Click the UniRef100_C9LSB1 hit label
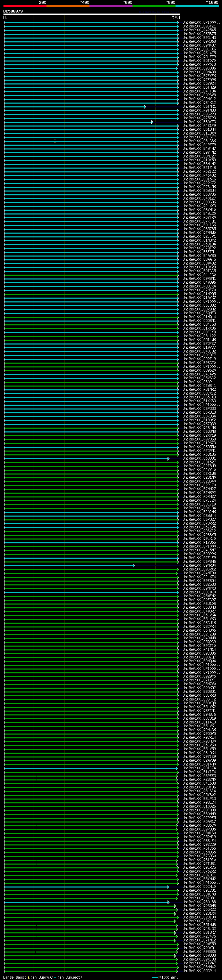The height and width of the screenshot is (980, 222). pyautogui.click(x=199, y=890)
